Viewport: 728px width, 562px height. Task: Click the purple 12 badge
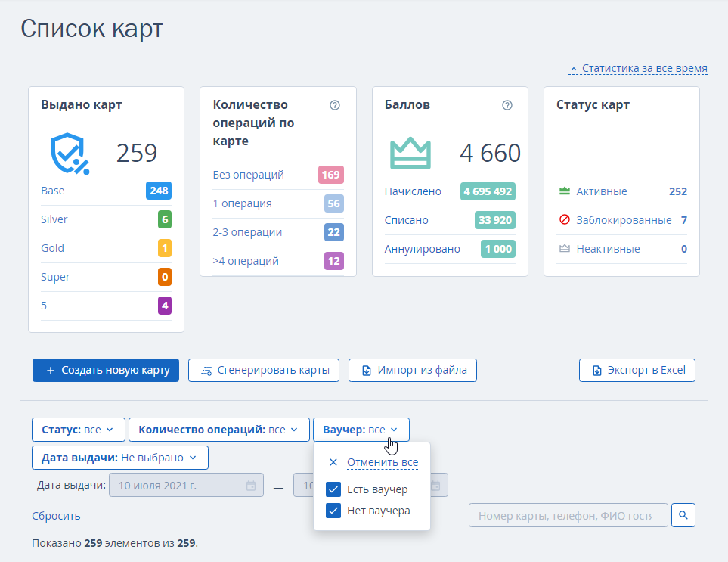click(334, 261)
